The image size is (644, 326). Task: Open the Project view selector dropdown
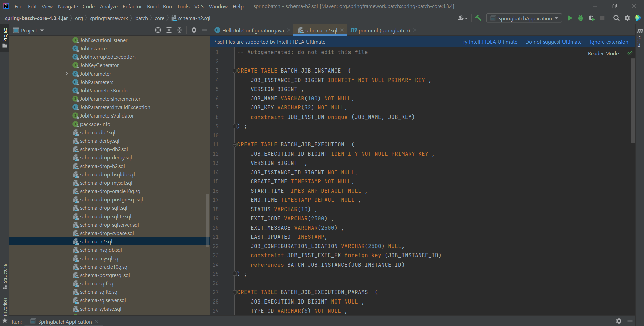29,30
